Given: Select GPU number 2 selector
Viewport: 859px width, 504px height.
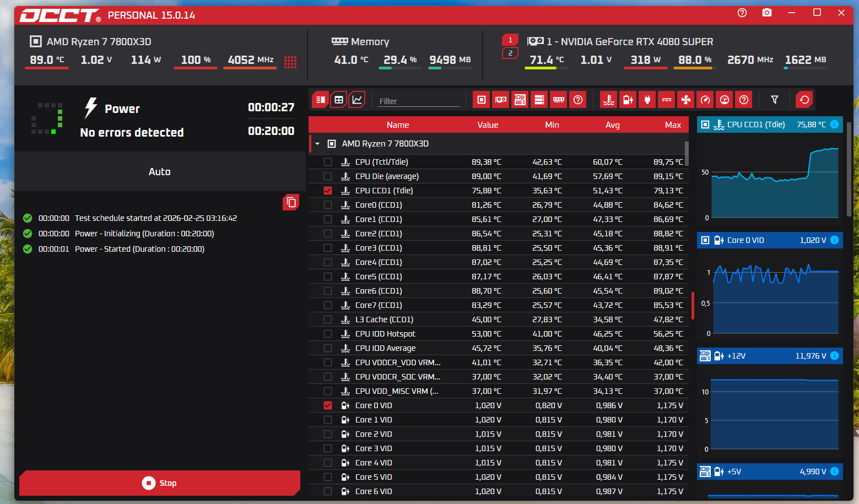Looking at the screenshot, I should (510, 53).
